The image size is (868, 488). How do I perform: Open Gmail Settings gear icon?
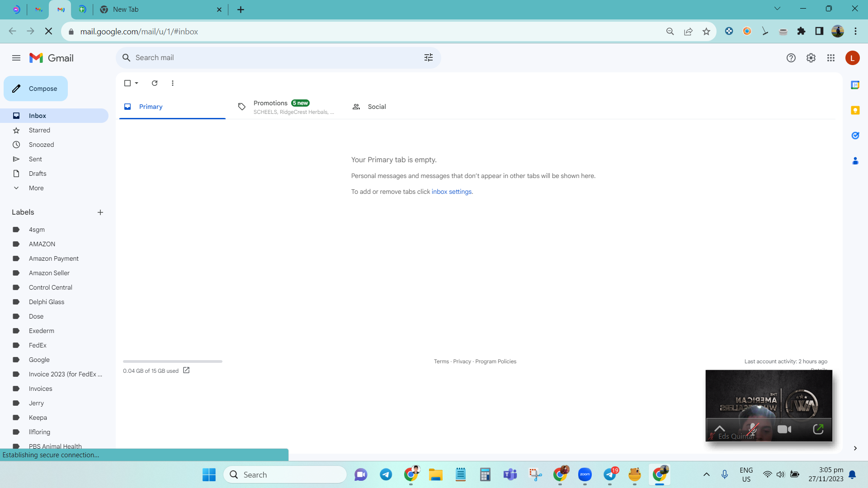[811, 58]
